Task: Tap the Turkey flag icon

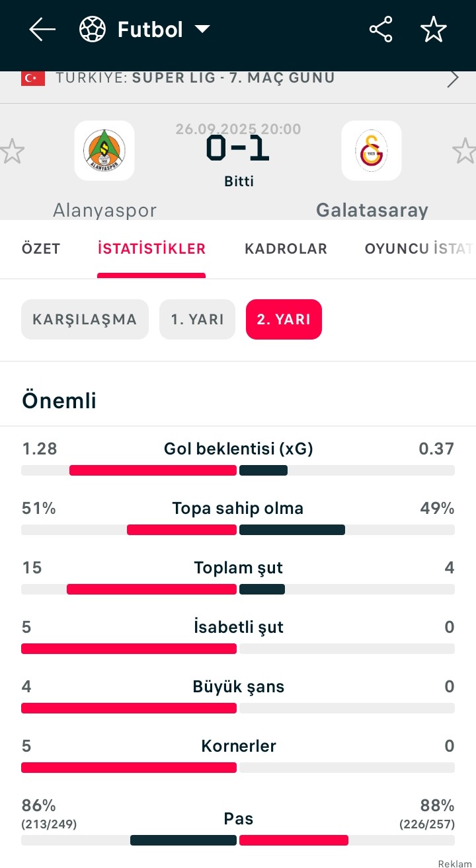Action: click(x=33, y=79)
